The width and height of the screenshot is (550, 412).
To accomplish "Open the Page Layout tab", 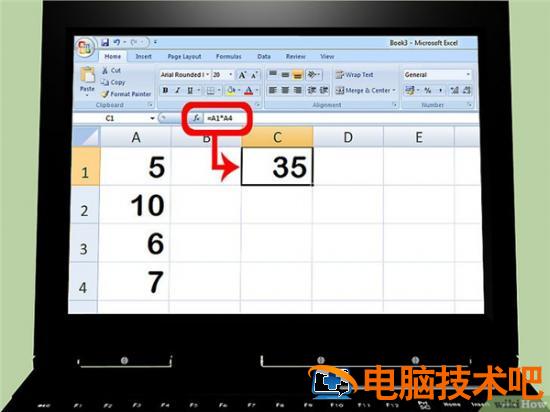I will pyautogui.click(x=184, y=56).
